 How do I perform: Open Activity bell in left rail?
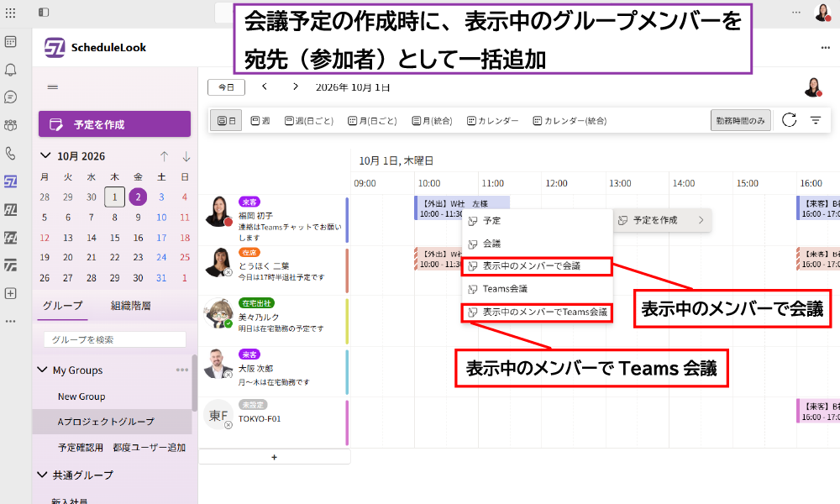click(x=10, y=70)
